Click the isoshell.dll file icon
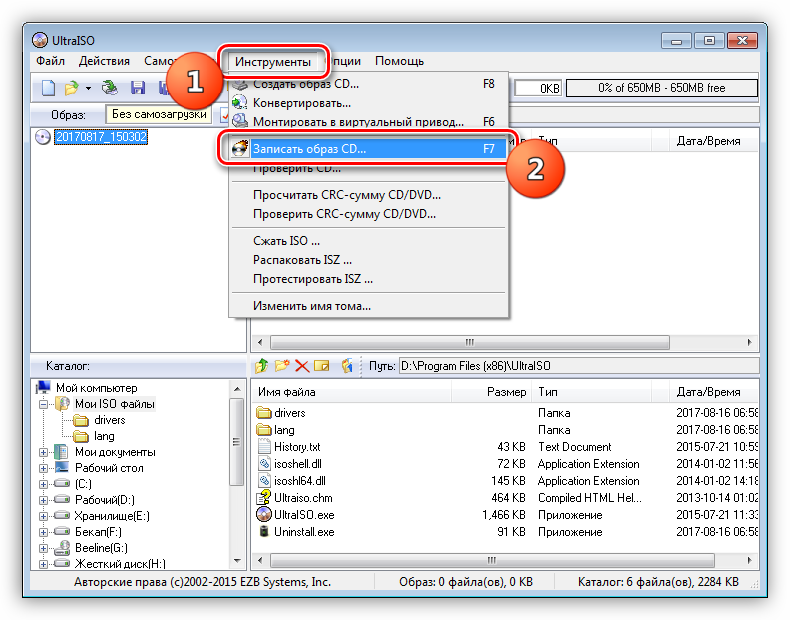 [264, 463]
